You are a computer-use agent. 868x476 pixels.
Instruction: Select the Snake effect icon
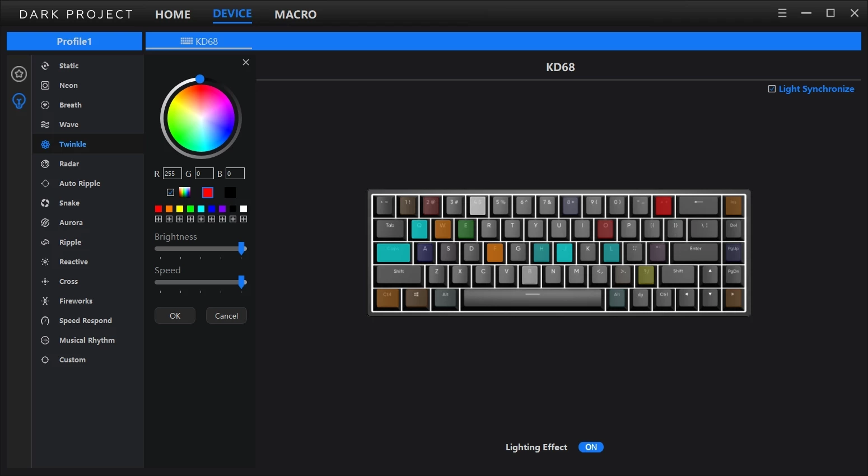pos(45,203)
